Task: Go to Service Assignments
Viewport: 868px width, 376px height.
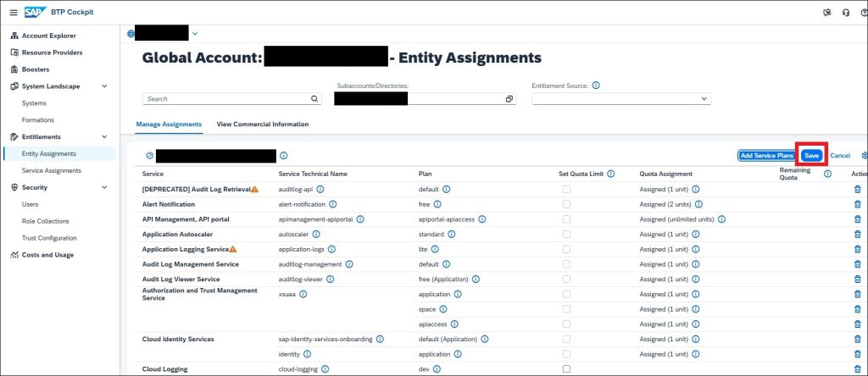Action: pos(52,171)
